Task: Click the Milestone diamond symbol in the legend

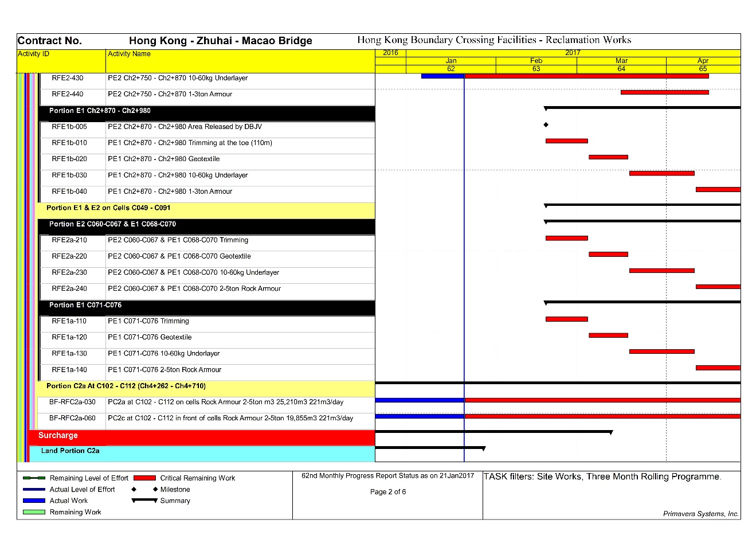Action: coord(144,489)
